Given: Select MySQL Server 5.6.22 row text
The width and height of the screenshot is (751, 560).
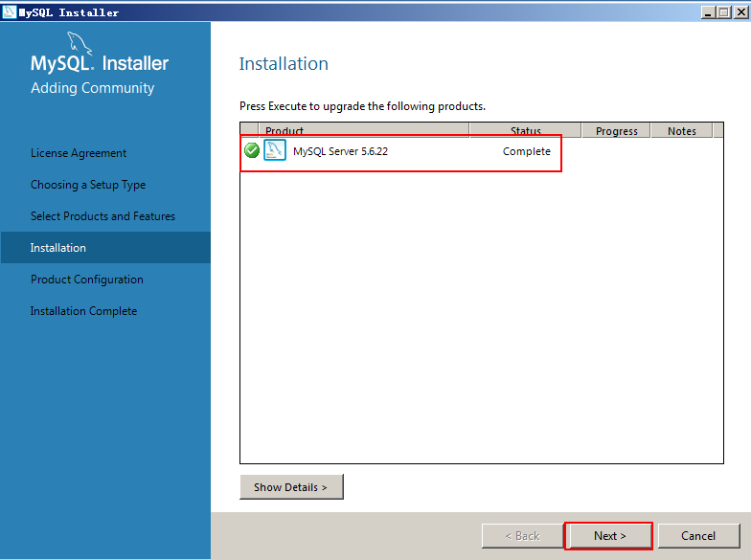Looking at the screenshot, I should 341,151.
